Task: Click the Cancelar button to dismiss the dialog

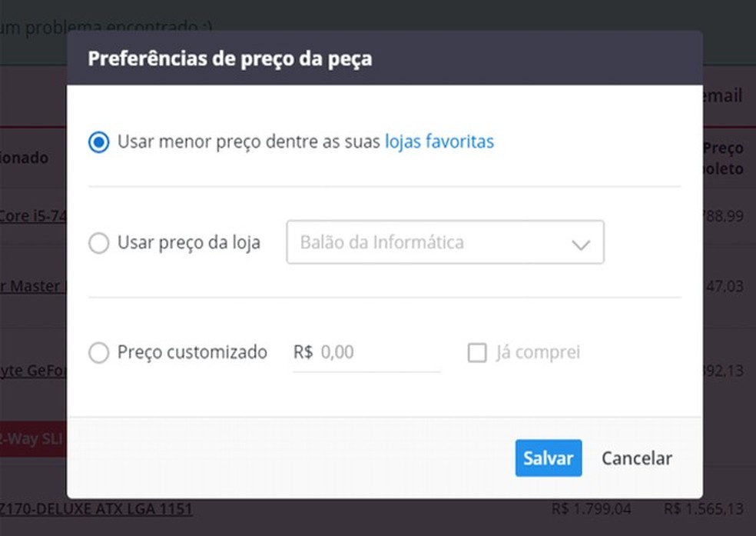Action: 636,458
